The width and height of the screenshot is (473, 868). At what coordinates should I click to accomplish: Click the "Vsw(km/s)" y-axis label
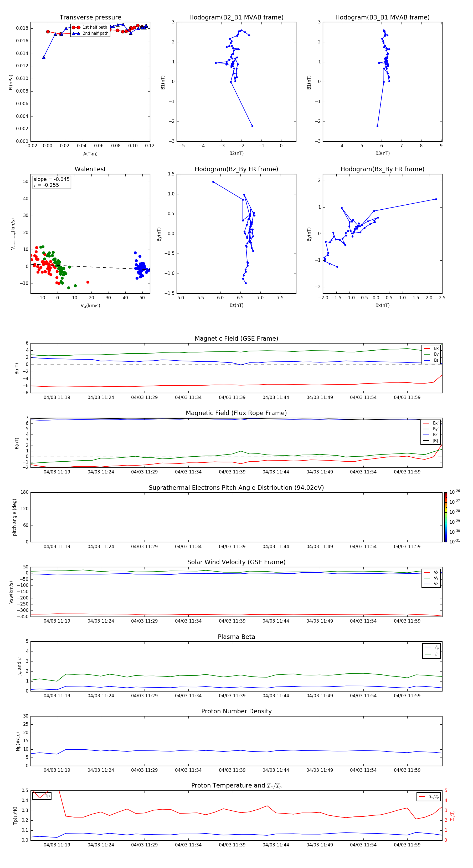pos(11,592)
